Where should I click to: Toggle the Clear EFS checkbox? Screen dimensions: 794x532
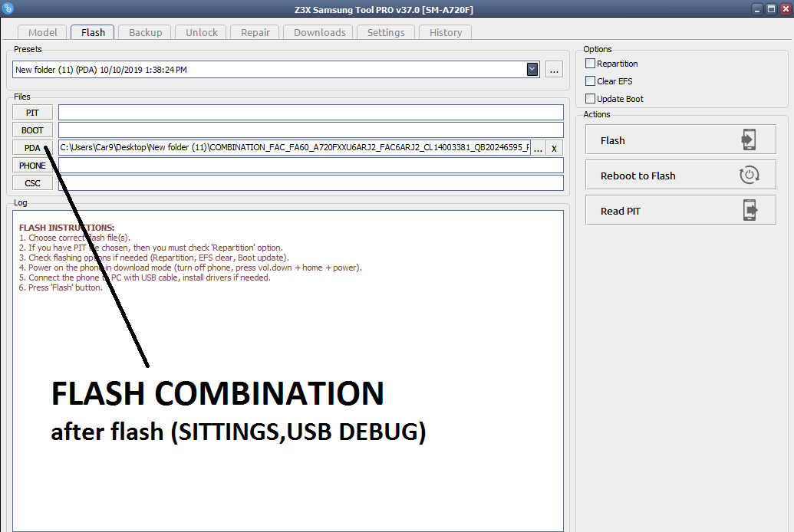(x=590, y=81)
